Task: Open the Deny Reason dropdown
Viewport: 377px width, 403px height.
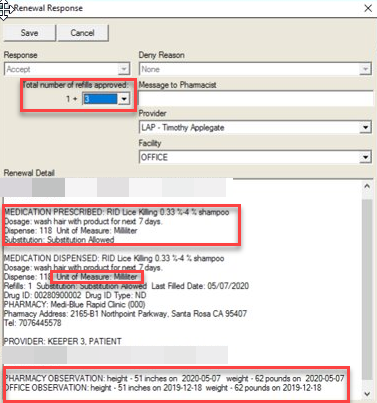Action: tap(365, 69)
